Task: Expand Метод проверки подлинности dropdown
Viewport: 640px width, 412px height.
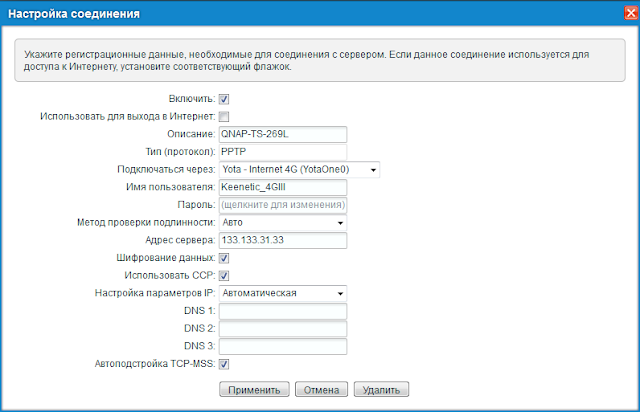Action: [283, 223]
